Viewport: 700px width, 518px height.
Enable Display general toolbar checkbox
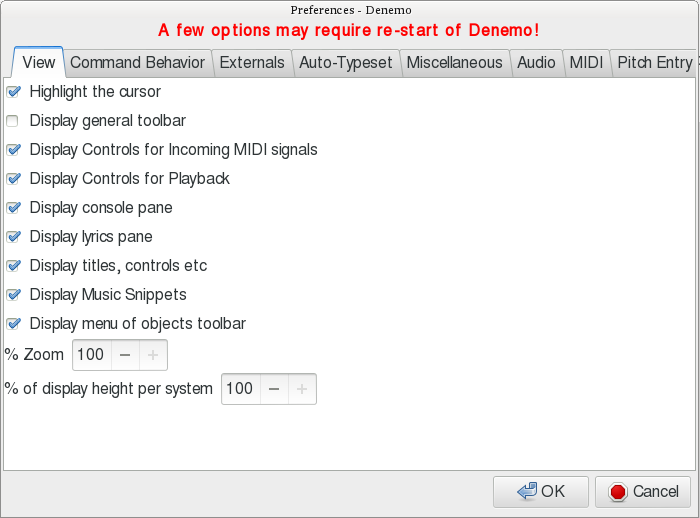(x=13, y=121)
